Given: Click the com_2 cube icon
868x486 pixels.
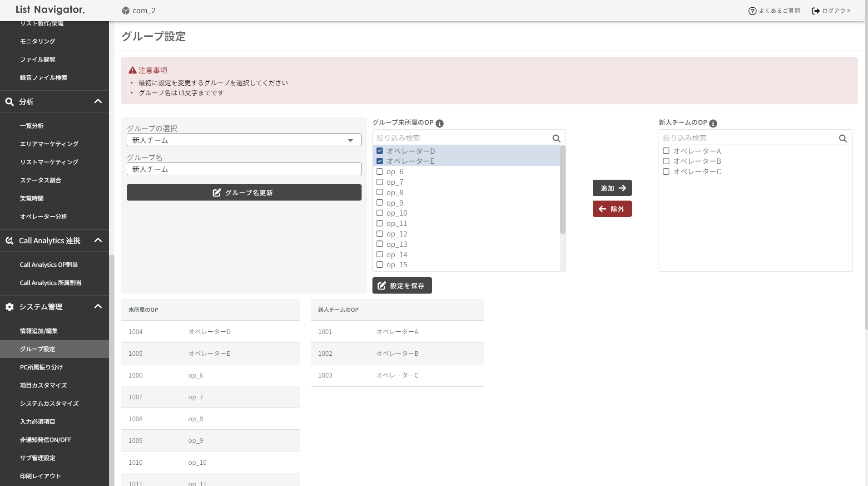Looking at the screenshot, I should 126,10.
